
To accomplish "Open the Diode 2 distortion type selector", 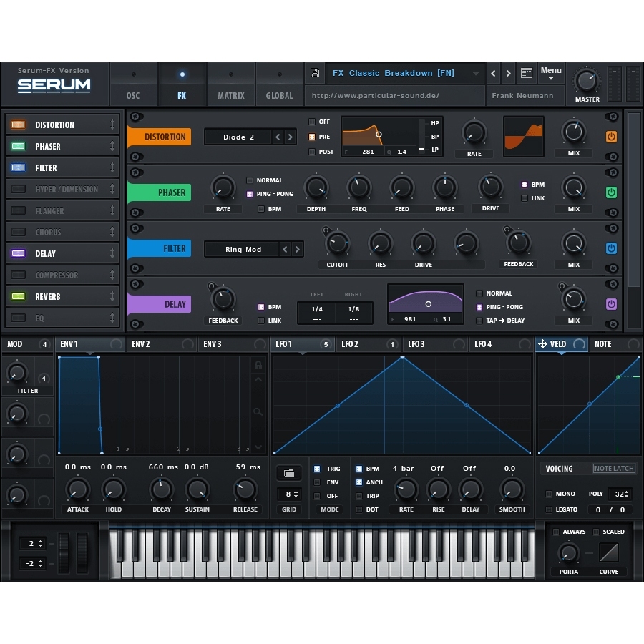I will 238,137.
